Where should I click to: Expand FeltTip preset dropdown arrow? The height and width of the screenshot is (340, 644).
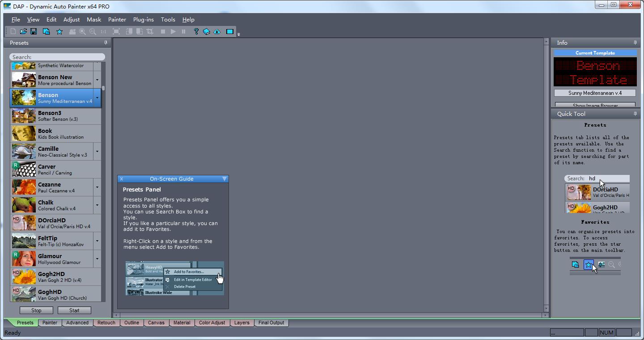click(97, 241)
